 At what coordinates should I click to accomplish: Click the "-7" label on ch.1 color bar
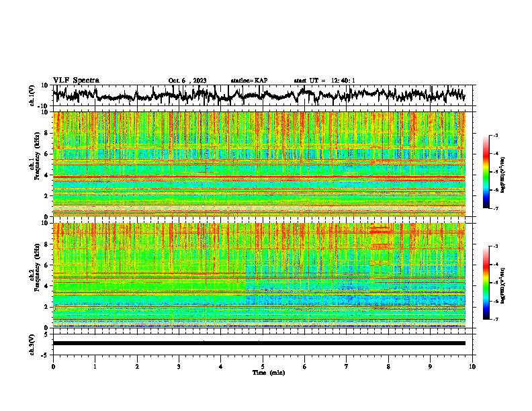496,208
